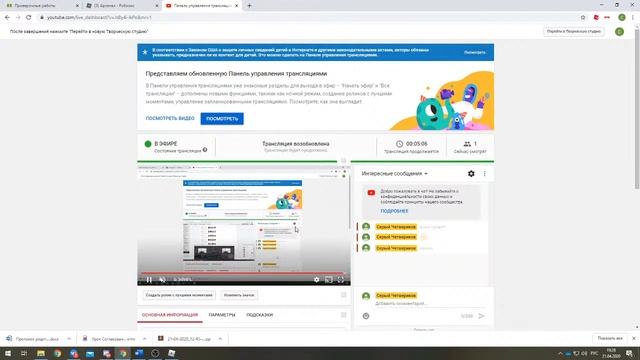Click the ПОСМОТРЕТЬ ВИДЕО link
Image resolution: width=640 pixels, height=360 pixels.
coord(170,118)
